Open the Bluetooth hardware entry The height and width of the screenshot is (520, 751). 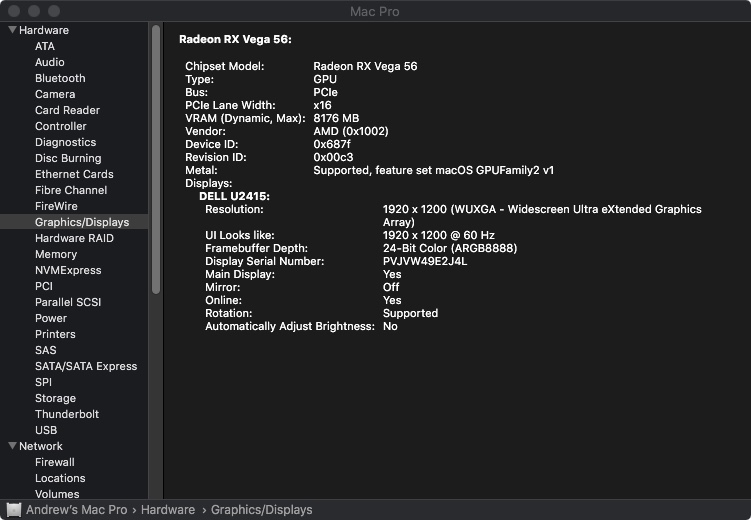[x=60, y=78]
